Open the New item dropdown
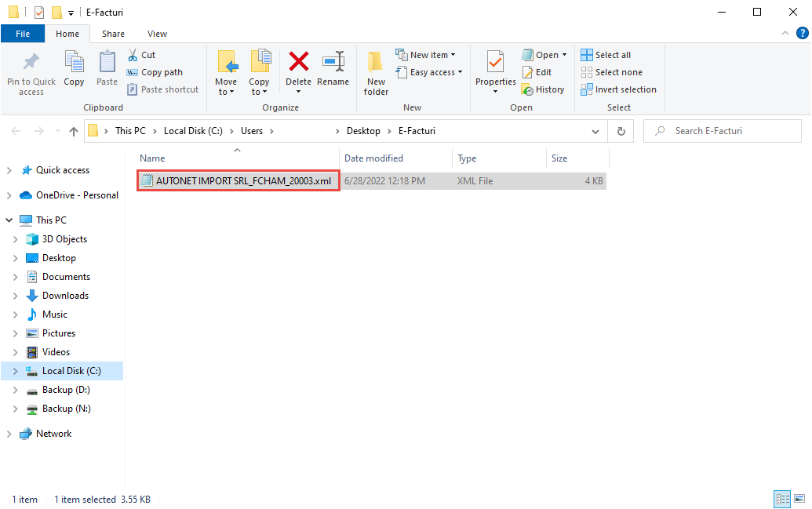812x509 pixels. pyautogui.click(x=426, y=55)
